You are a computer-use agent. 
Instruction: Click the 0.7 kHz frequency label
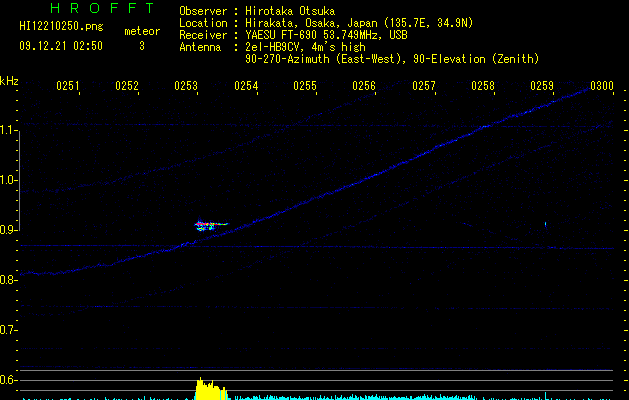9,330
